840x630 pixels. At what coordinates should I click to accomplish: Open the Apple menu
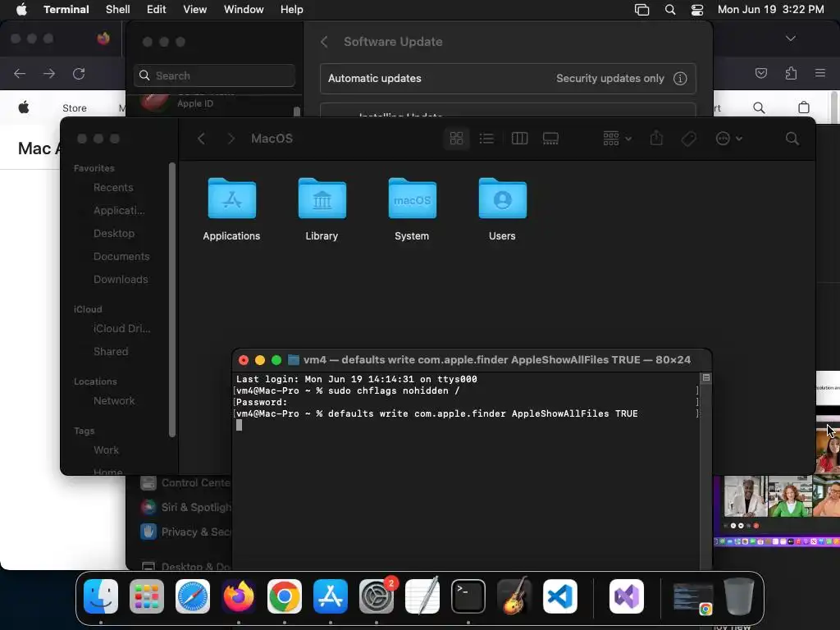(21, 9)
